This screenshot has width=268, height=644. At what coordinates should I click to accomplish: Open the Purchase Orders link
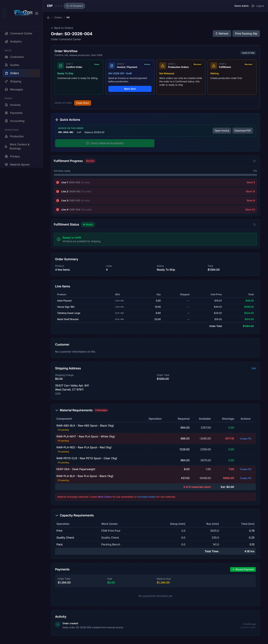tap(147, 497)
